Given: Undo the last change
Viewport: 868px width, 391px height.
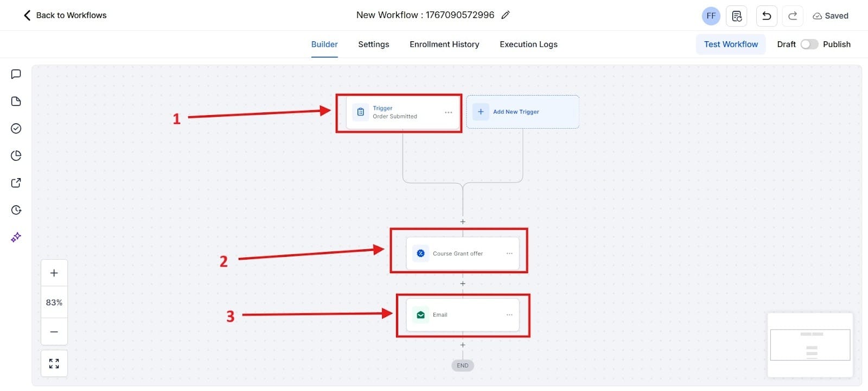Looking at the screenshot, I should click(x=767, y=16).
